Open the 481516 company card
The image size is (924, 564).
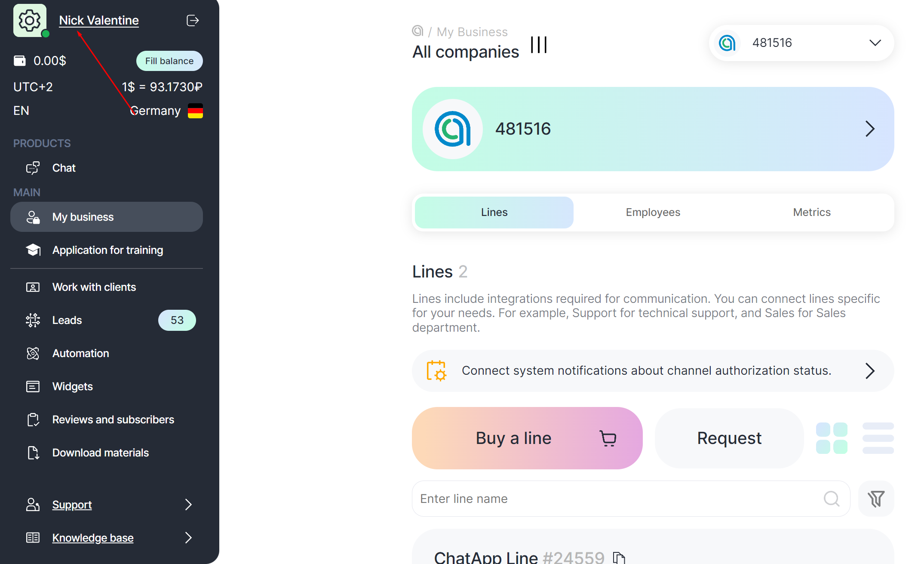pyautogui.click(x=653, y=129)
